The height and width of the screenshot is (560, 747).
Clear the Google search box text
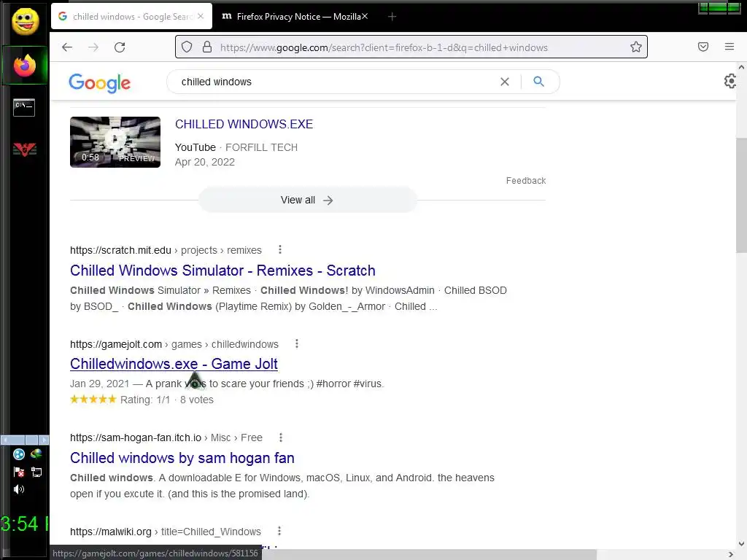click(x=505, y=82)
